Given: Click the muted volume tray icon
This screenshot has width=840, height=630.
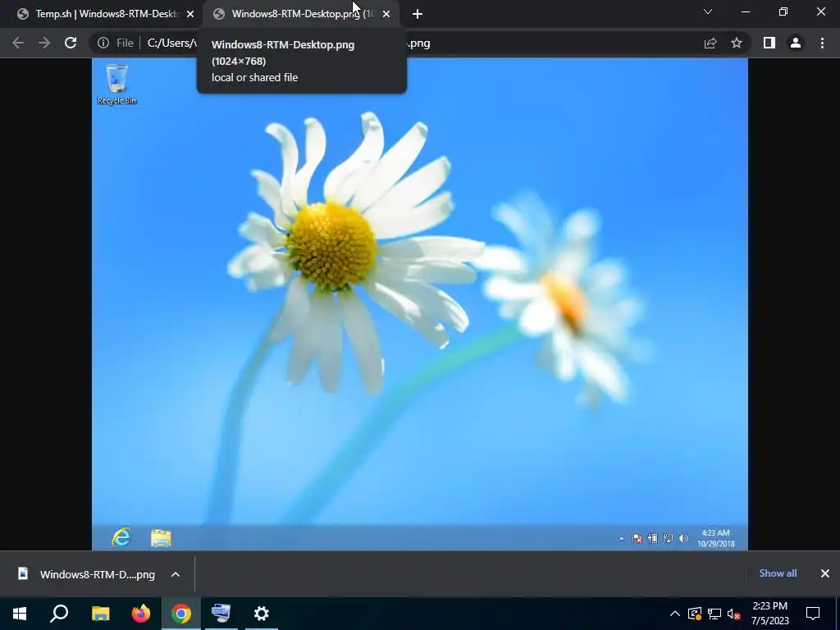Looking at the screenshot, I should (x=734, y=614).
